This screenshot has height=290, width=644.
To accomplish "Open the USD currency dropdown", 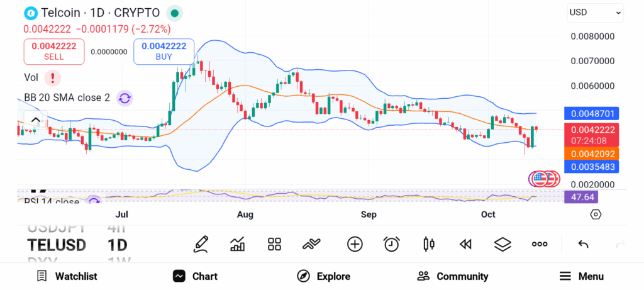I will click(595, 12).
